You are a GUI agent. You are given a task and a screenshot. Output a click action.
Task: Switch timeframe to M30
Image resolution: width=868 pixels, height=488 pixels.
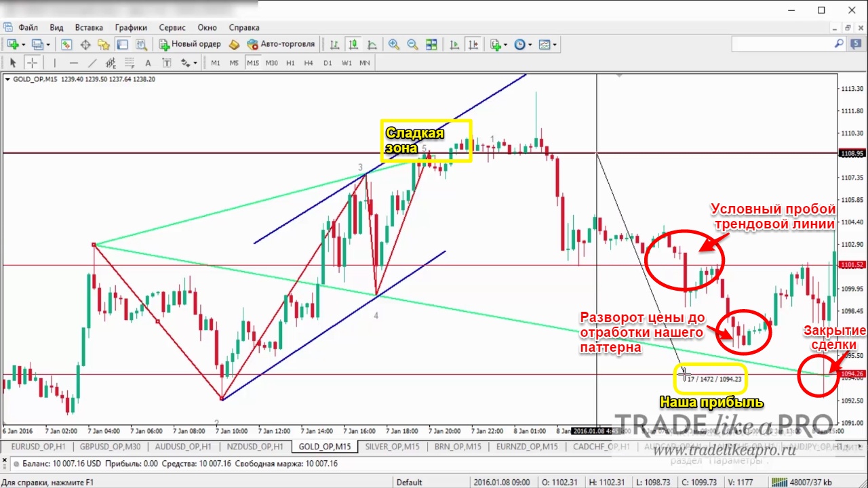point(271,62)
